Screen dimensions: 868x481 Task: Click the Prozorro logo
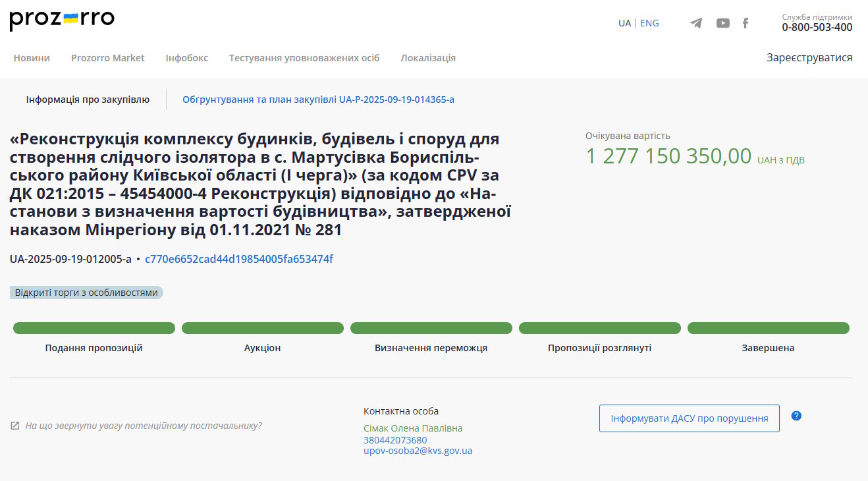(62, 20)
